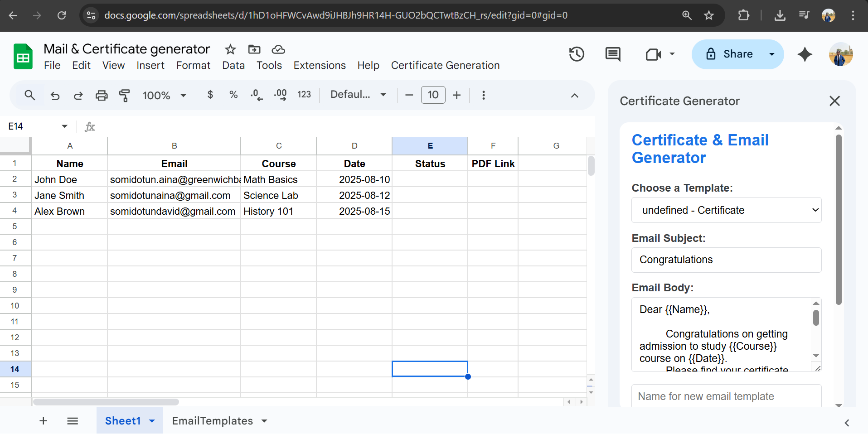This screenshot has width=868, height=434.
Task: Open the zoom 100% dropdown
Action: 164,96
